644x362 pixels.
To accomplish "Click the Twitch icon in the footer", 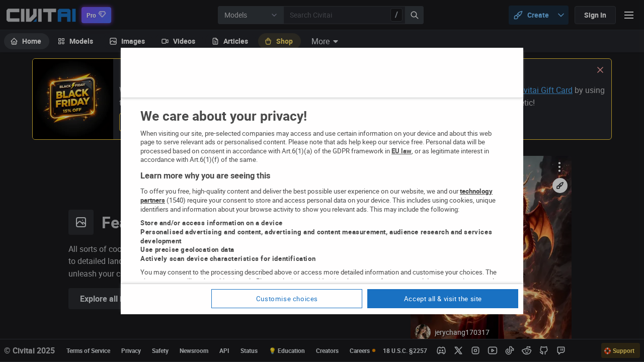I will 560,350.
